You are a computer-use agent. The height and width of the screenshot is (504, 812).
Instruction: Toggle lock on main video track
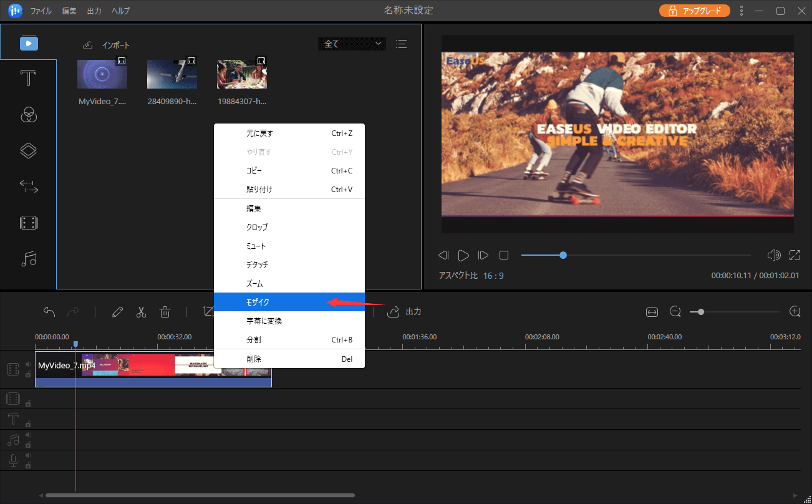pos(28,375)
